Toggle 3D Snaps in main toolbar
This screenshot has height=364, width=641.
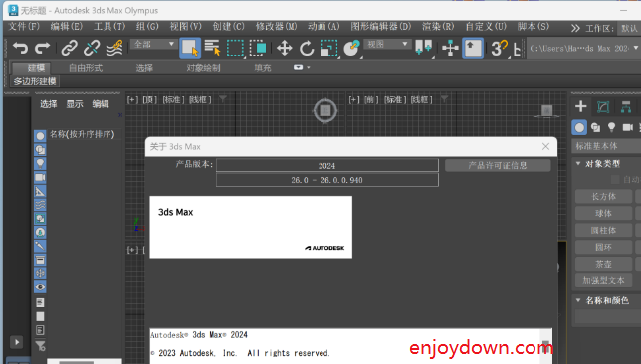click(499, 48)
